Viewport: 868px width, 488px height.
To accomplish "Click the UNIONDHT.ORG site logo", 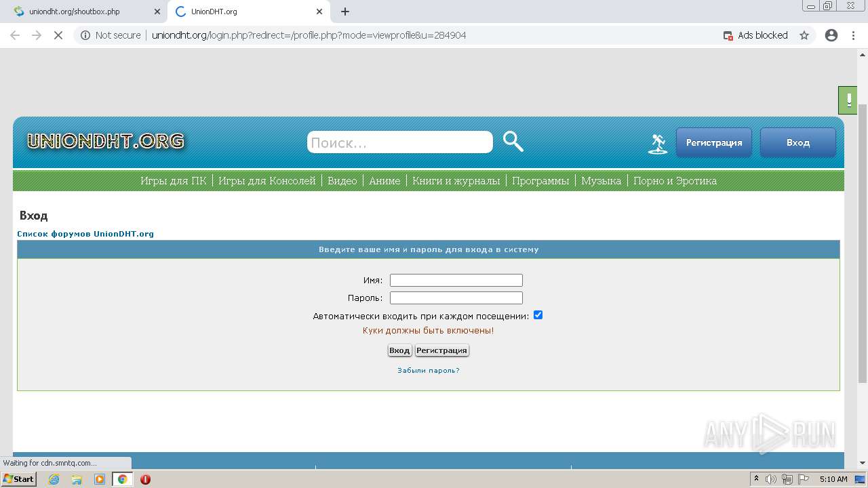I will 106,141.
